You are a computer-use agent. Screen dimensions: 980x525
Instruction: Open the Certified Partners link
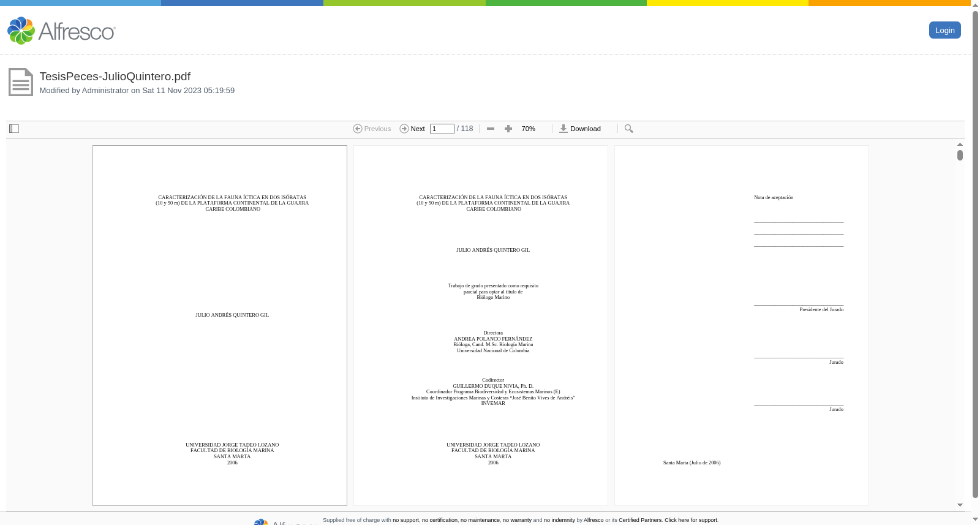[640, 520]
